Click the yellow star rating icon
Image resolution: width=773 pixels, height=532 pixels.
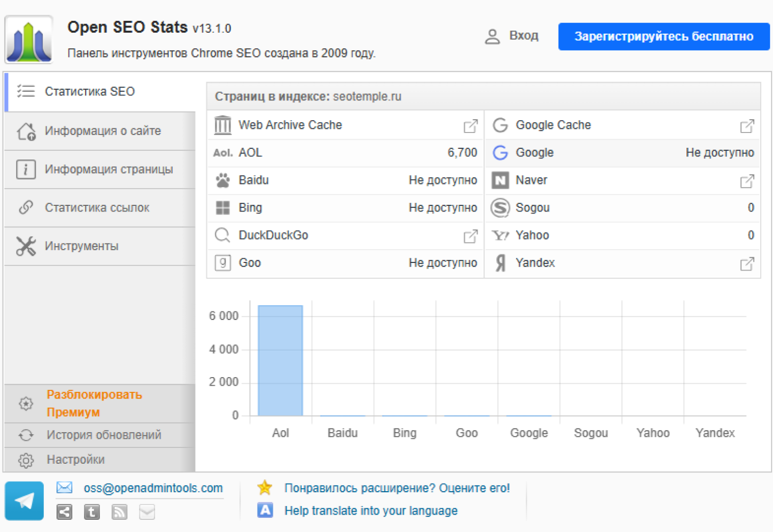point(265,488)
